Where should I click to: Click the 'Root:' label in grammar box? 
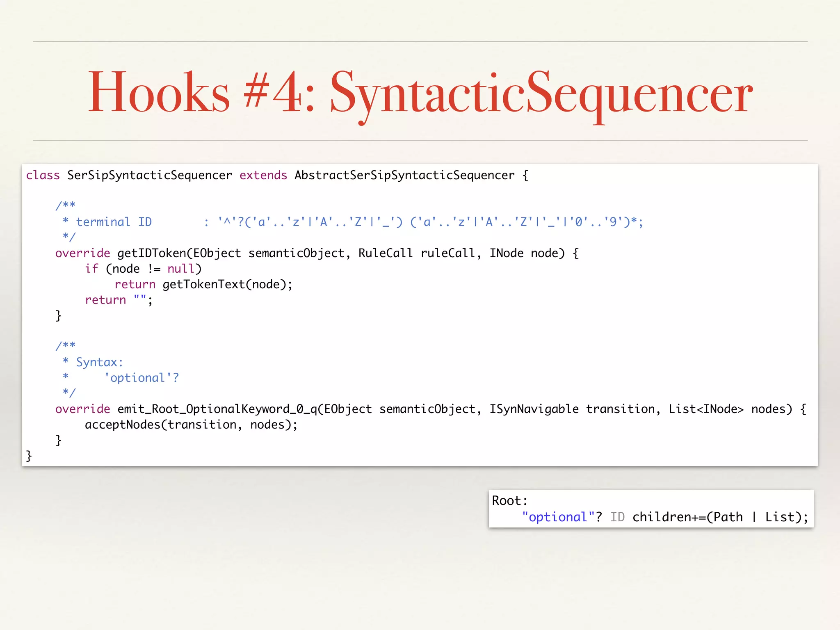[x=510, y=500]
